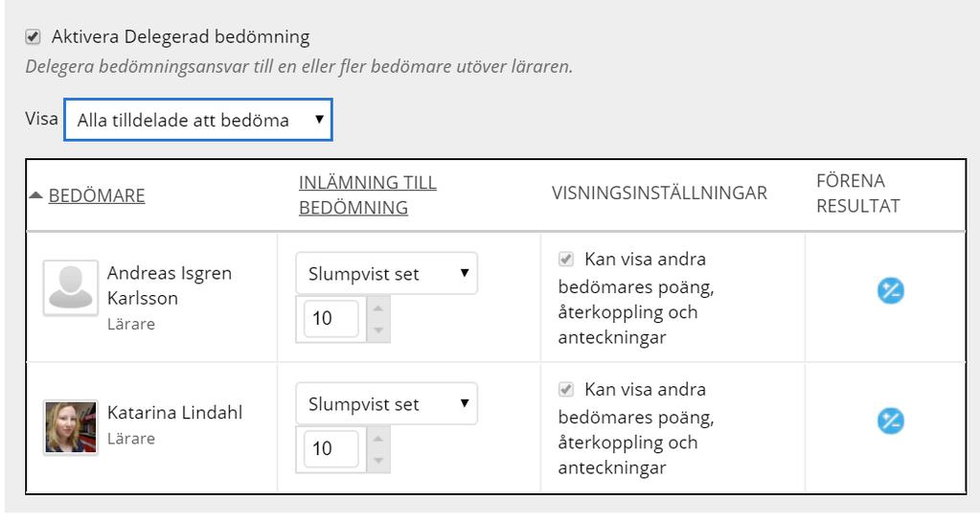Open Andreas's Slumpvist set dropdown
This screenshot has width=980, height=524.
[386, 273]
